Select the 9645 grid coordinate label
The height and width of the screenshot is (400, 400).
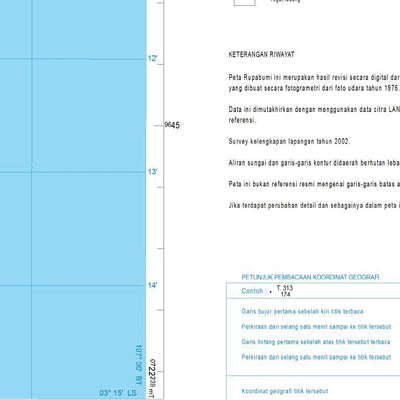[x=172, y=125]
